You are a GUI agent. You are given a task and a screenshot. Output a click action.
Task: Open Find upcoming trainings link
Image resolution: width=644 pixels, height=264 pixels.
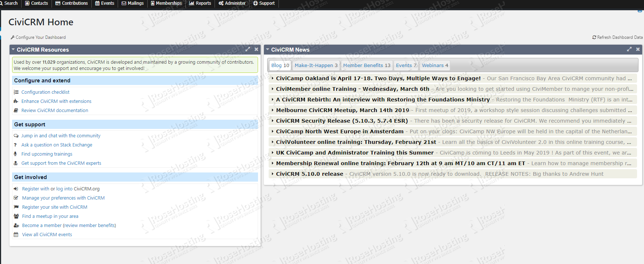[x=47, y=154]
